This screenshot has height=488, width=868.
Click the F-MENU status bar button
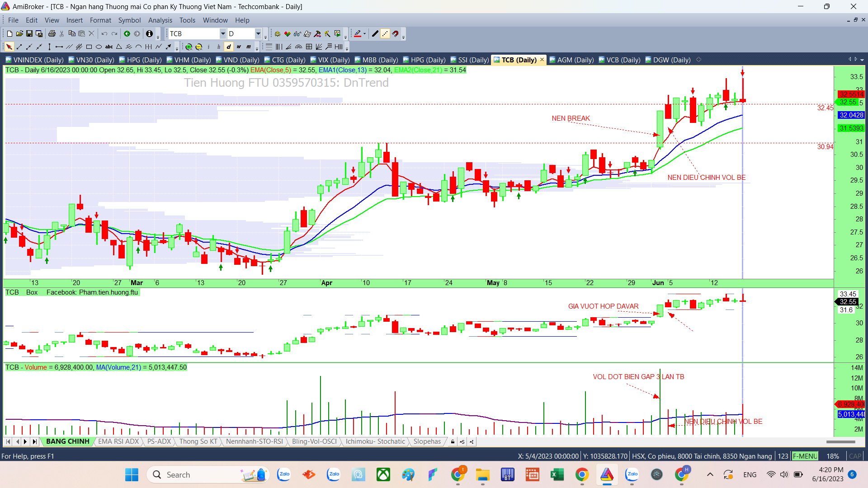pos(805,456)
